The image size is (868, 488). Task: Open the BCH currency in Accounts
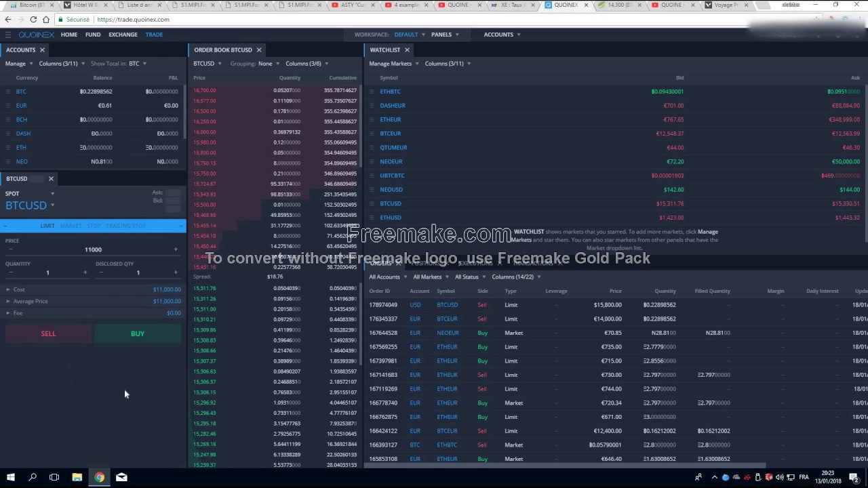point(22,120)
